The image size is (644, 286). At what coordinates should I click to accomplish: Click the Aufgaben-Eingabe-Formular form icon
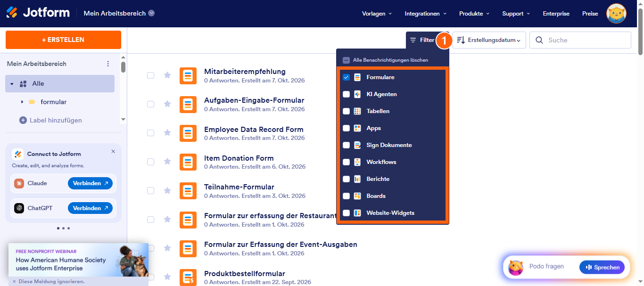(x=188, y=104)
